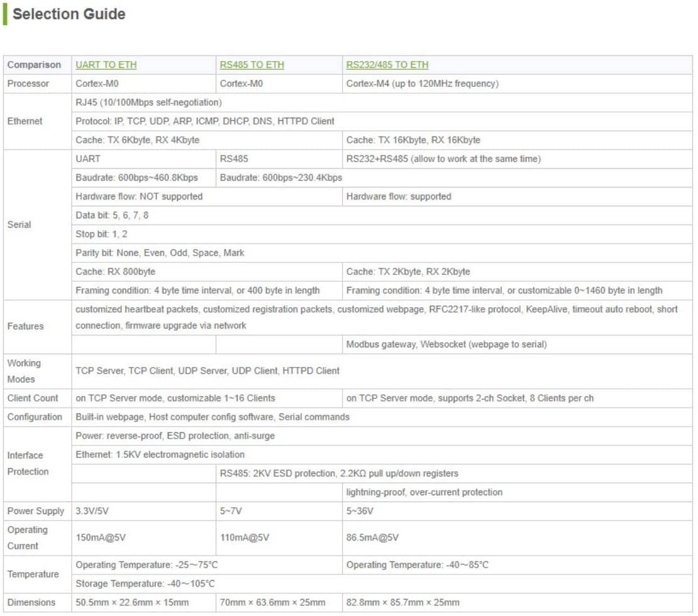Open the RS232/485 TO ETH link
This screenshot has height=616, width=698.
point(387,65)
